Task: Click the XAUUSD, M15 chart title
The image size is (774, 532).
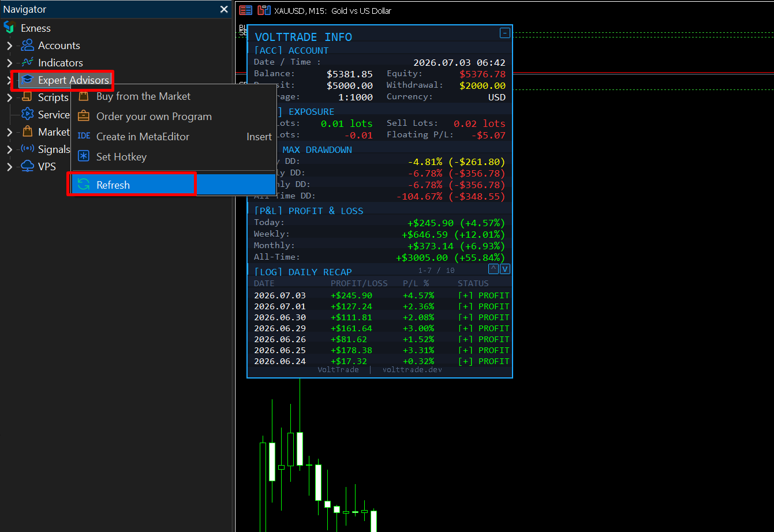Action: coord(332,10)
